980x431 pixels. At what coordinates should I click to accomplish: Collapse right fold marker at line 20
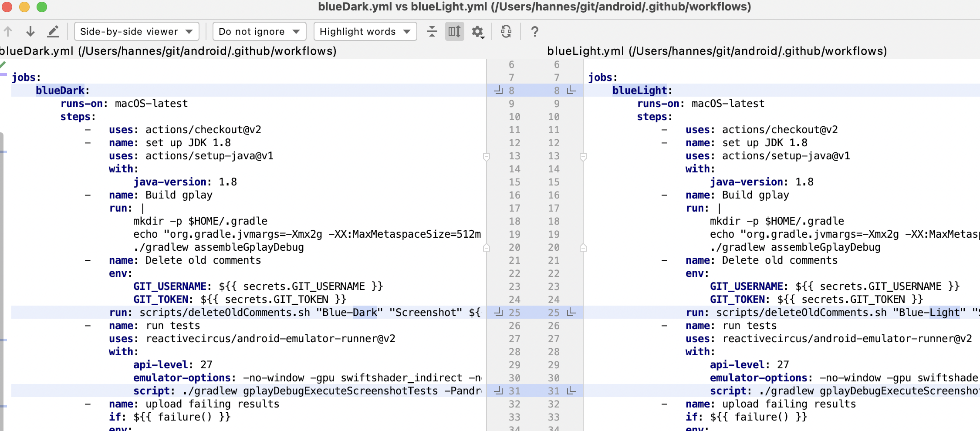[x=583, y=247]
